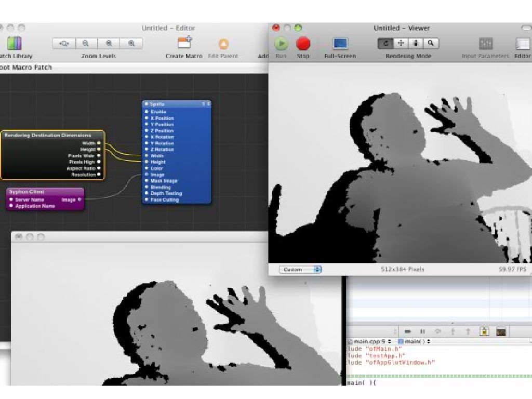The image size is (532, 399).
Task: Click the Enable input port on Sprite
Action: coord(147,112)
